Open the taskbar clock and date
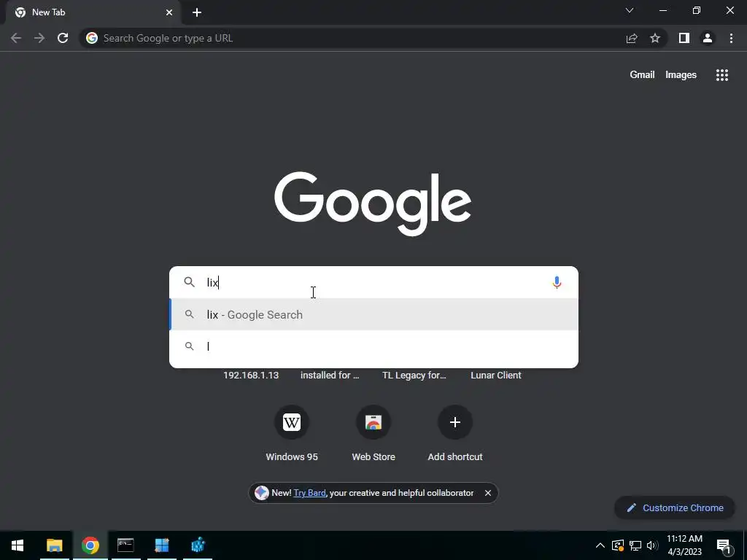The width and height of the screenshot is (747, 560). click(x=684, y=545)
